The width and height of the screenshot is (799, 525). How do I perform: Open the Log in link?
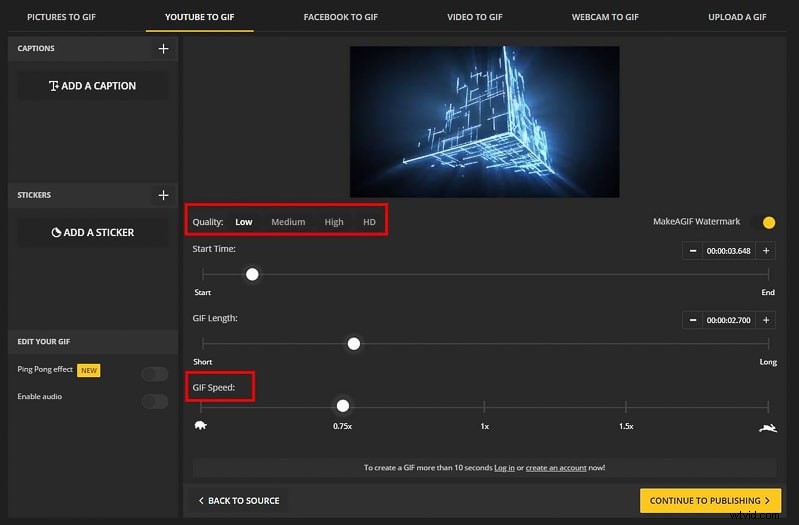504,467
